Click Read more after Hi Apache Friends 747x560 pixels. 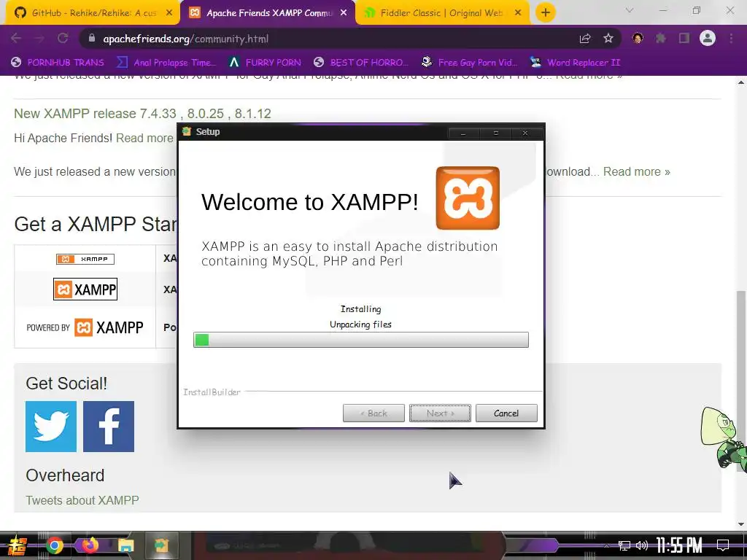(x=145, y=138)
